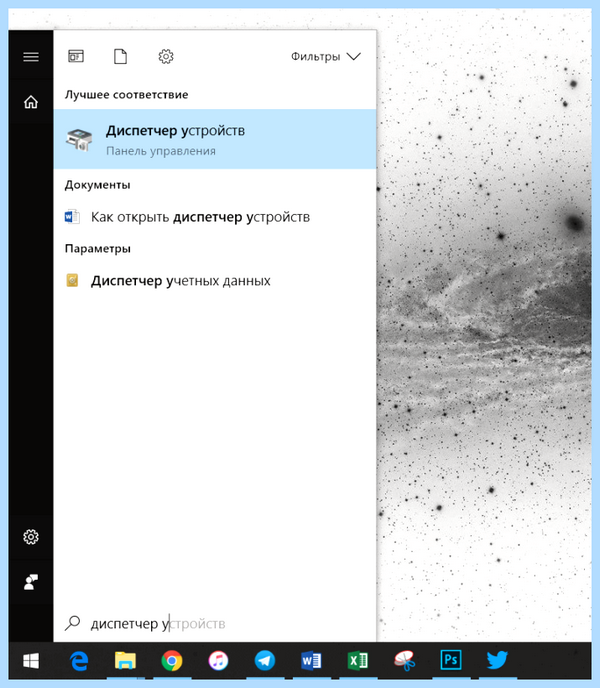600x688 pixels.
Task: Open Диспетчер учетных данных setting
Action: (x=215, y=281)
